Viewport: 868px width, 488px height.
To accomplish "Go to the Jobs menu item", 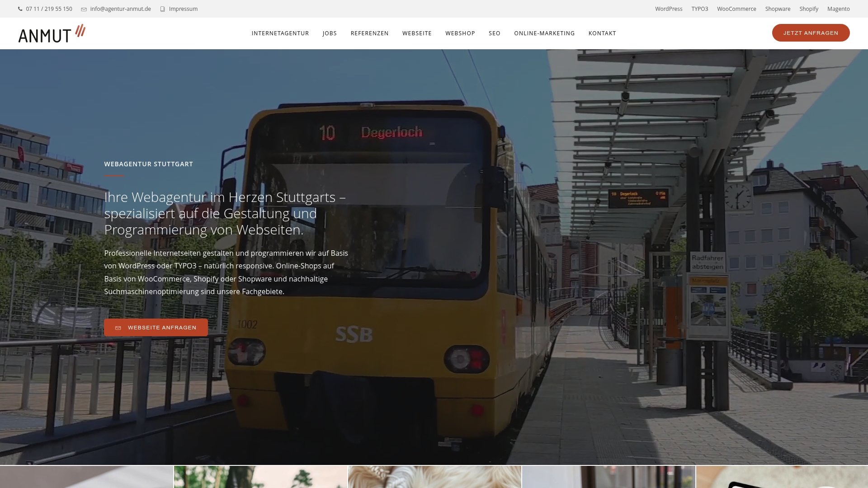I will pos(330,33).
